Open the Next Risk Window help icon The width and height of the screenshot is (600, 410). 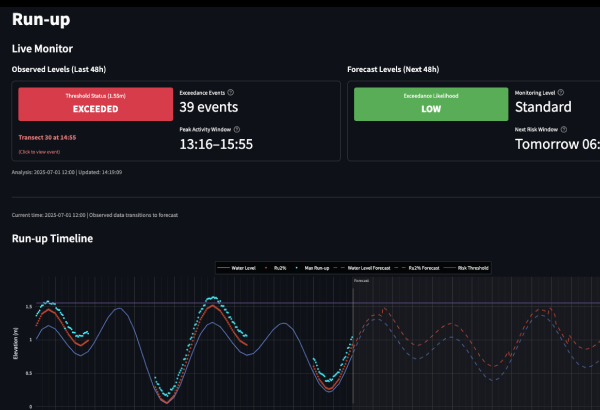click(564, 129)
